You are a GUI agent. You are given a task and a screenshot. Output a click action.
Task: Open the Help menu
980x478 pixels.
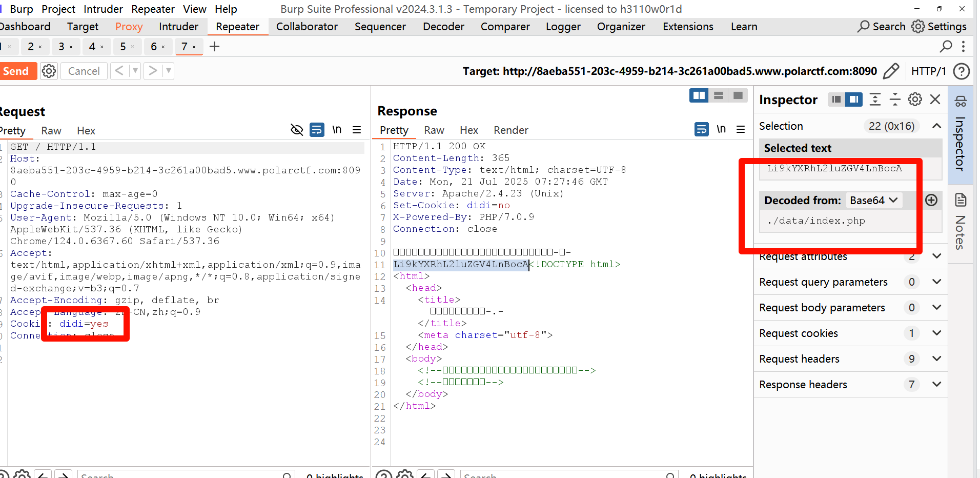pos(226,9)
